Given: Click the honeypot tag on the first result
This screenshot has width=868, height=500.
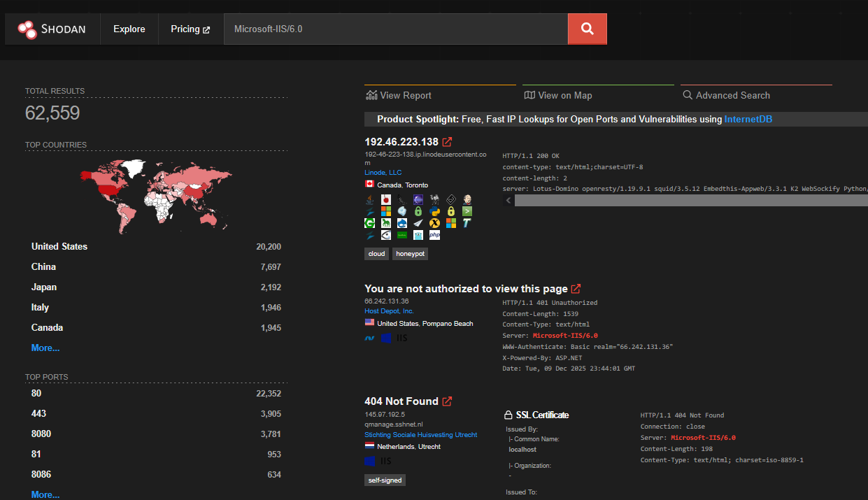Looking at the screenshot, I should click(410, 253).
